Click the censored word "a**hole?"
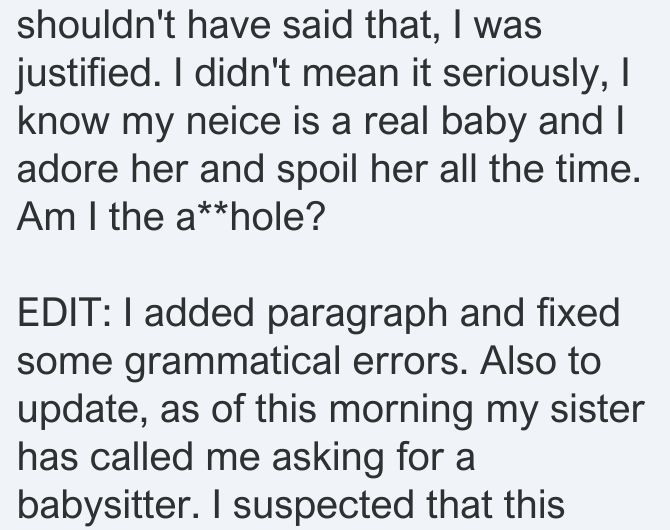670x530 pixels. pos(248,217)
